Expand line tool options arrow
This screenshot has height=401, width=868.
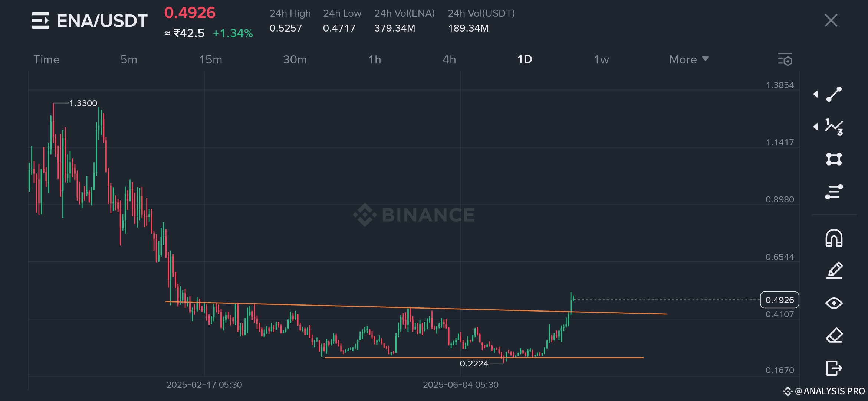[815, 94]
